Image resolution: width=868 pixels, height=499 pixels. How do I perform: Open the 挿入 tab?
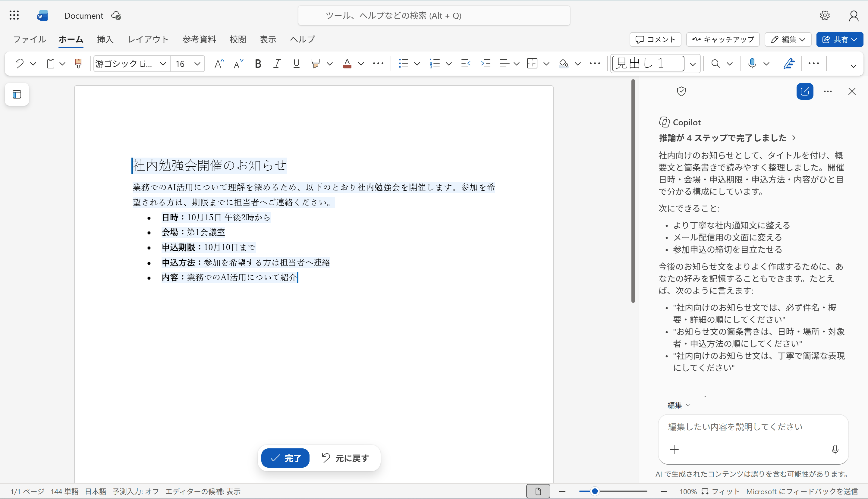[105, 39]
